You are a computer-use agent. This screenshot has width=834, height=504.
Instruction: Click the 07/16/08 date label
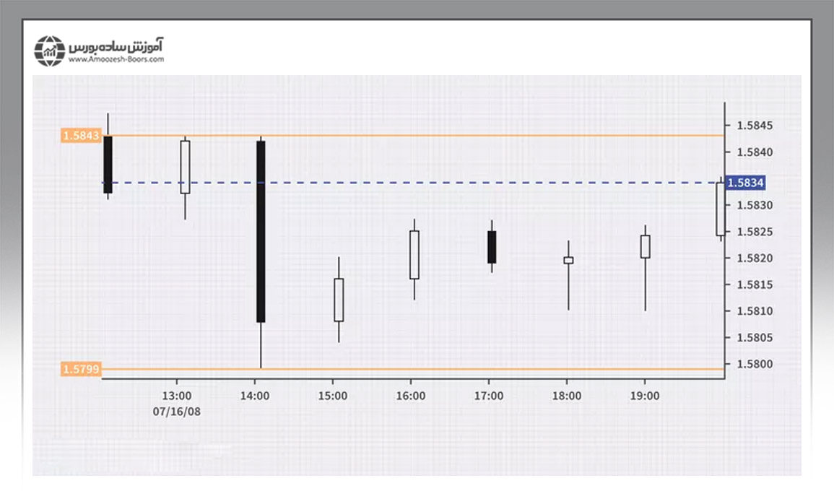177,409
